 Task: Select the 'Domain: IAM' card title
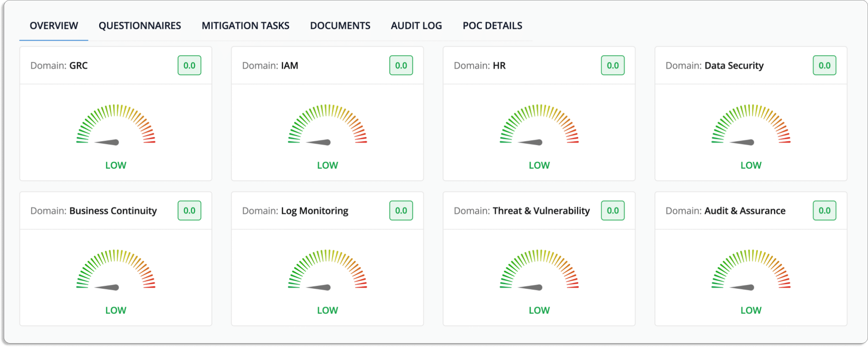[x=270, y=66]
